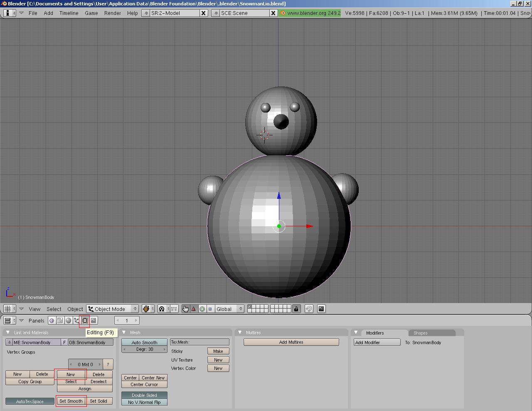532x411 pixels.
Task: Select the Object buttons icon
Action: (x=76, y=320)
